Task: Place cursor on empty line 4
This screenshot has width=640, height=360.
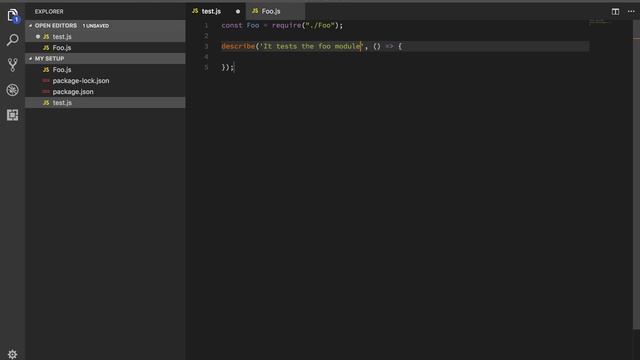Action: pyautogui.click(x=404, y=57)
